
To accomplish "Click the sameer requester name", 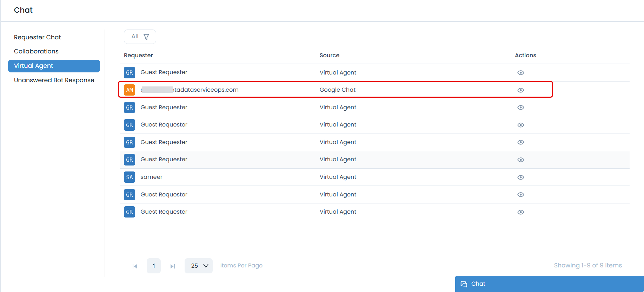I will click(x=151, y=177).
